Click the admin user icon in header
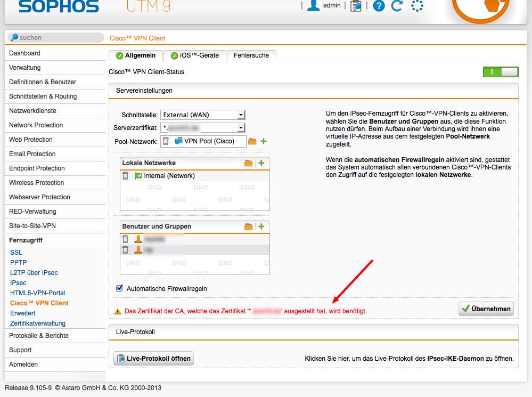Screen dimensions: 532x397 313,5
